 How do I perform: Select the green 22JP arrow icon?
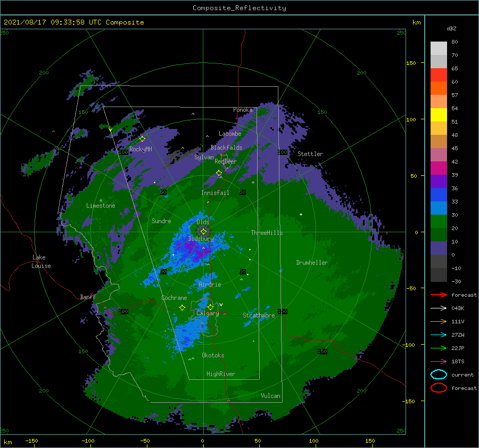pos(439,348)
